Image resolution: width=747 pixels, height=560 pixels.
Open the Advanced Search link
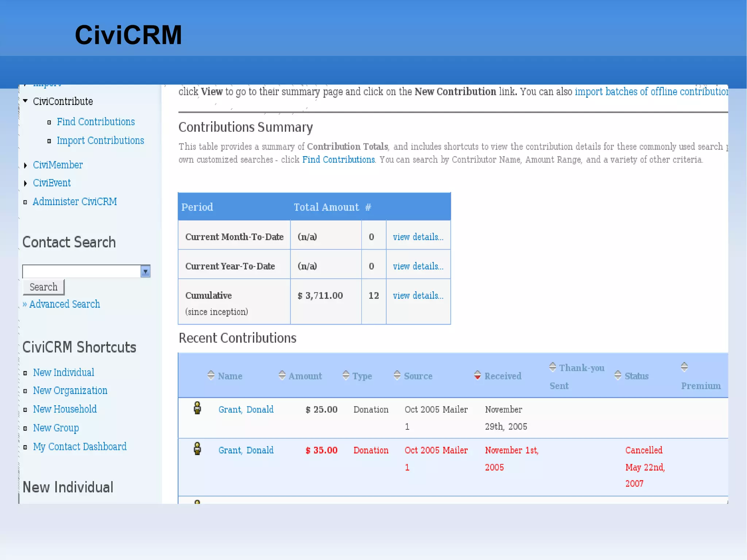coord(64,304)
